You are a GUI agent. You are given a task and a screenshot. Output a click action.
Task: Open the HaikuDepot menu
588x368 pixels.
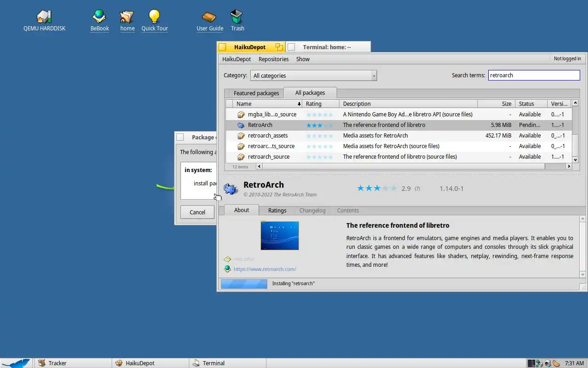[237, 59]
